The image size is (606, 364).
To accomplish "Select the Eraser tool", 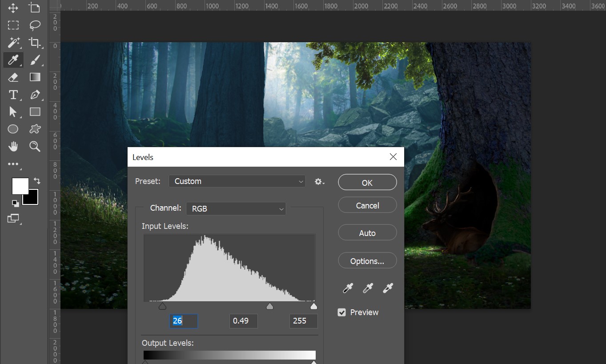I will click(x=13, y=77).
